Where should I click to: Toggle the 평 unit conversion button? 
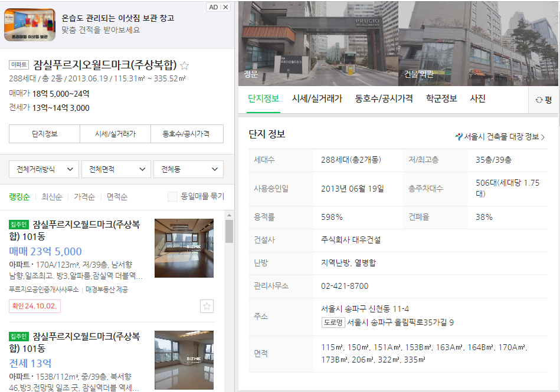coord(543,100)
